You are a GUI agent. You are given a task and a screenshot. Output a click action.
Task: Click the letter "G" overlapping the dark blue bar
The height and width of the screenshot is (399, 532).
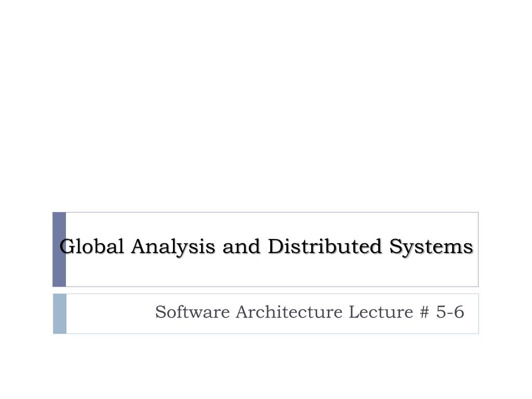click(x=66, y=246)
